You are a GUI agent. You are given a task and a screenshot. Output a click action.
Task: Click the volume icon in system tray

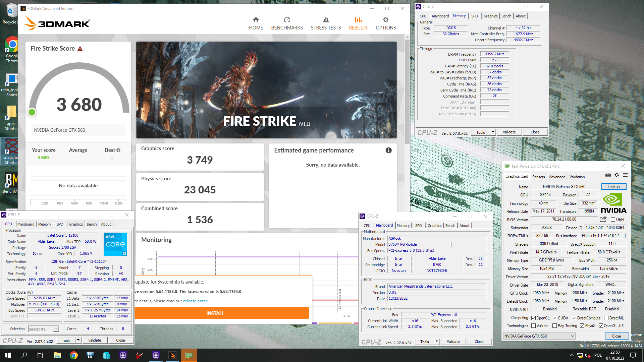588,355
